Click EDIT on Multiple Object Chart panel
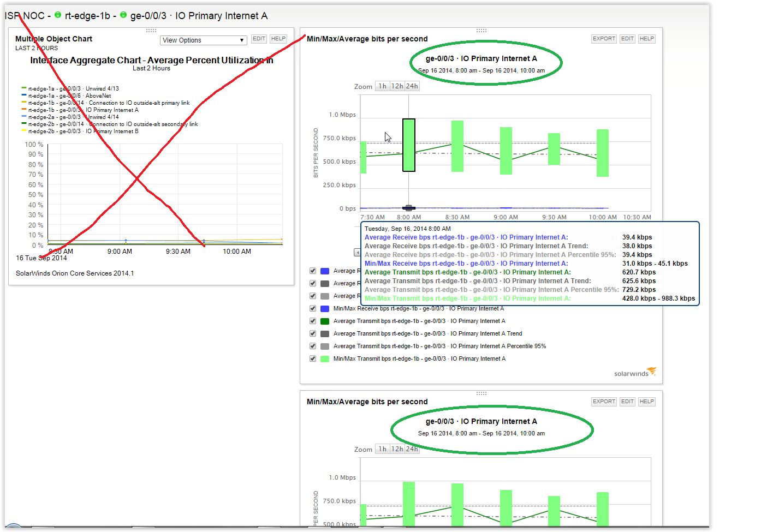The image size is (767, 532). click(259, 39)
